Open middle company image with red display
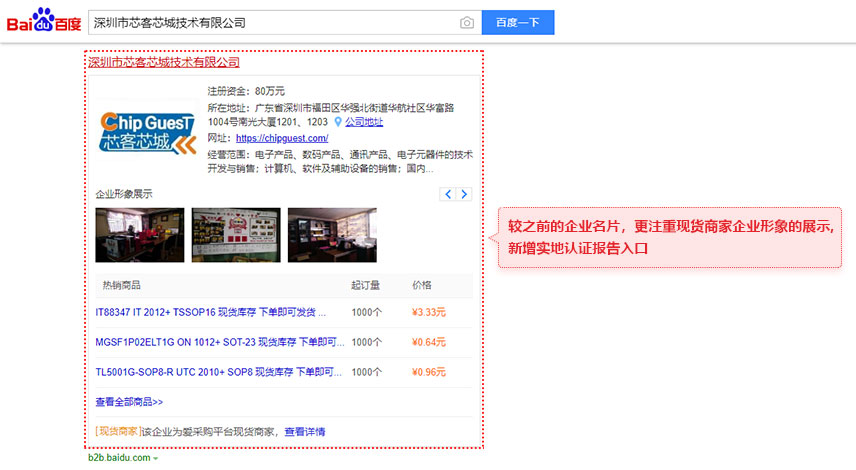This screenshot has height=470, width=856. click(236, 235)
